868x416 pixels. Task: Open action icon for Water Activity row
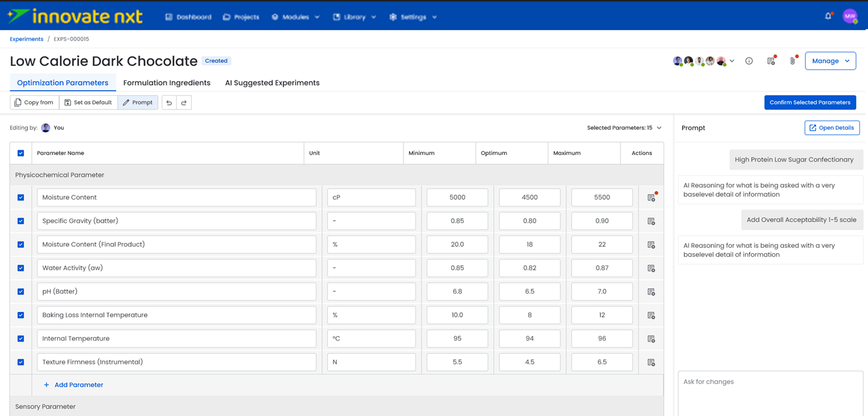point(651,268)
